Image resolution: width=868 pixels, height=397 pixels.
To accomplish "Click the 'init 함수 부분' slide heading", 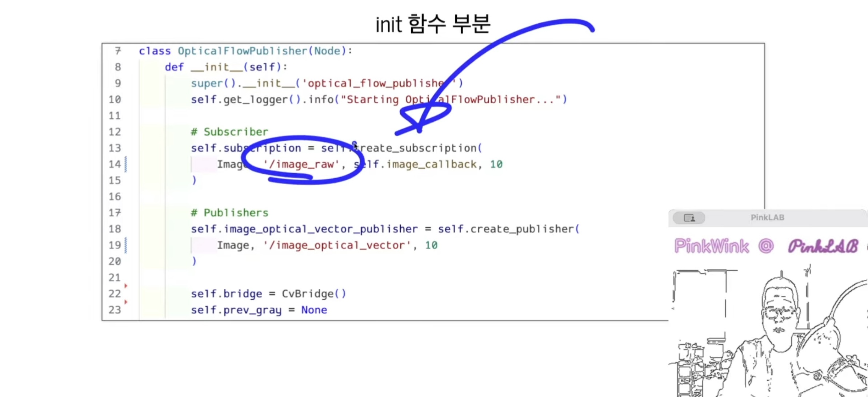I will (x=433, y=24).
